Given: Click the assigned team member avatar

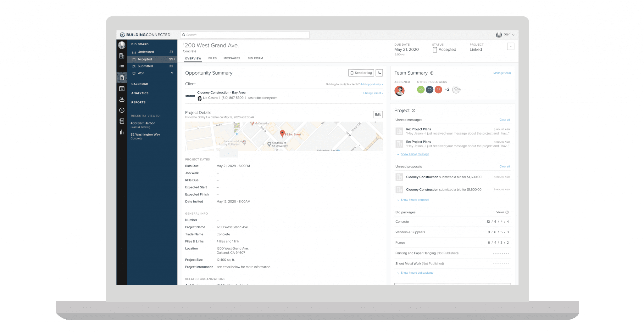Looking at the screenshot, I should coord(399,91).
